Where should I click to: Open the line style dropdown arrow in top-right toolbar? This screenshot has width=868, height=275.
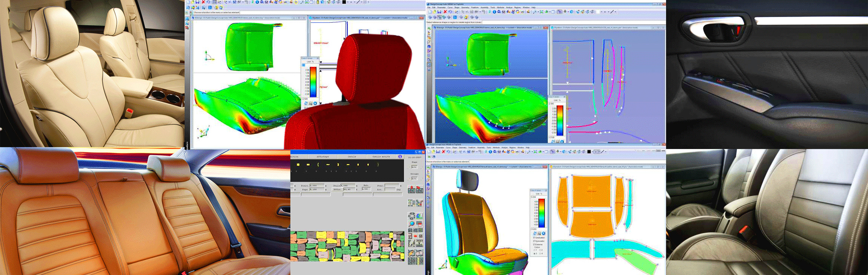pos(616,12)
